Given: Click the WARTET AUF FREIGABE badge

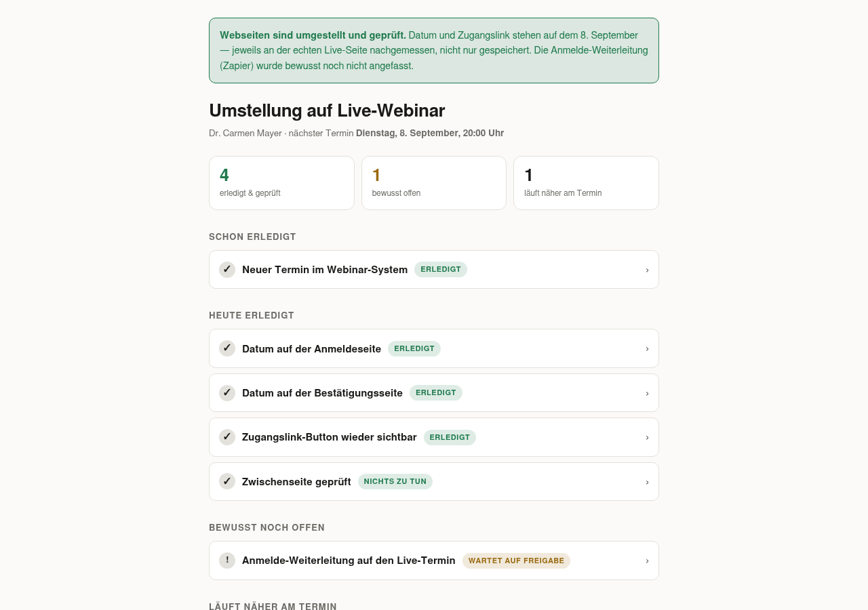Looking at the screenshot, I should pyautogui.click(x=516, y=561).
